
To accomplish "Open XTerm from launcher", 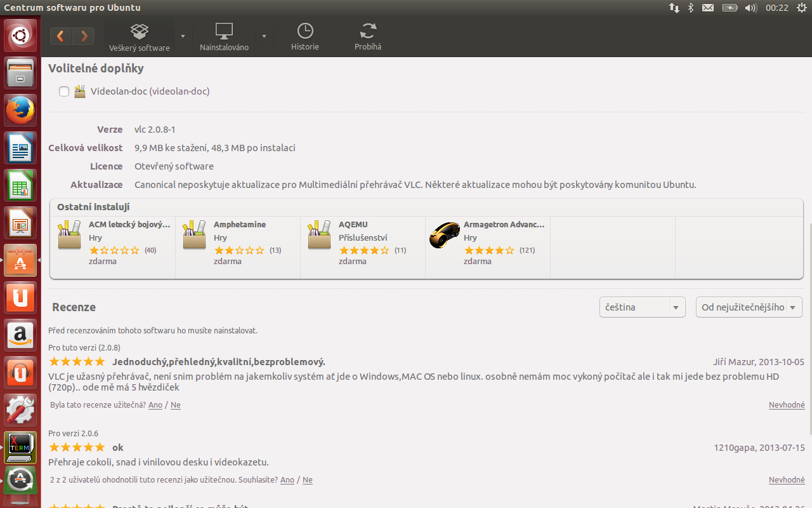I will click(20, 448).
